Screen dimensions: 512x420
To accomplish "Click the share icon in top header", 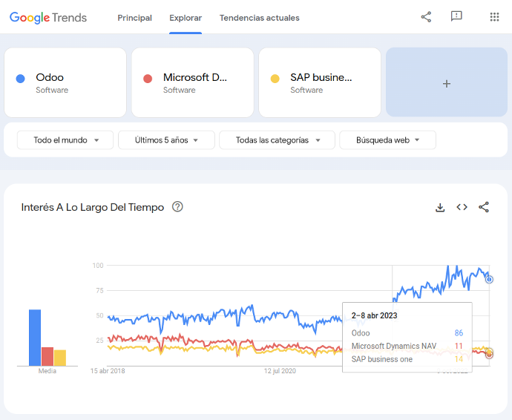I will [426, 17].
